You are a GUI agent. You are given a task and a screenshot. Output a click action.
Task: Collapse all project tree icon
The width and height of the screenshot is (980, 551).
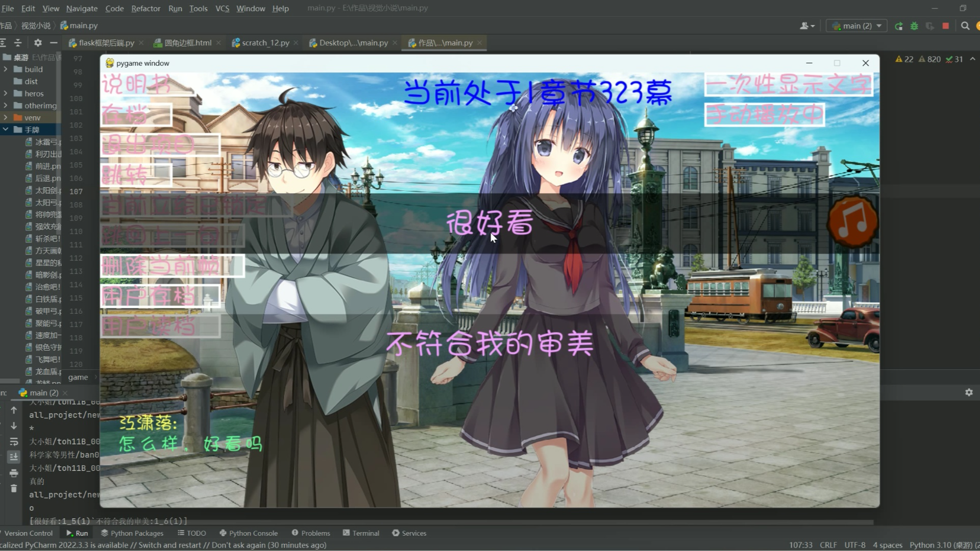click(x=18, y=43)
